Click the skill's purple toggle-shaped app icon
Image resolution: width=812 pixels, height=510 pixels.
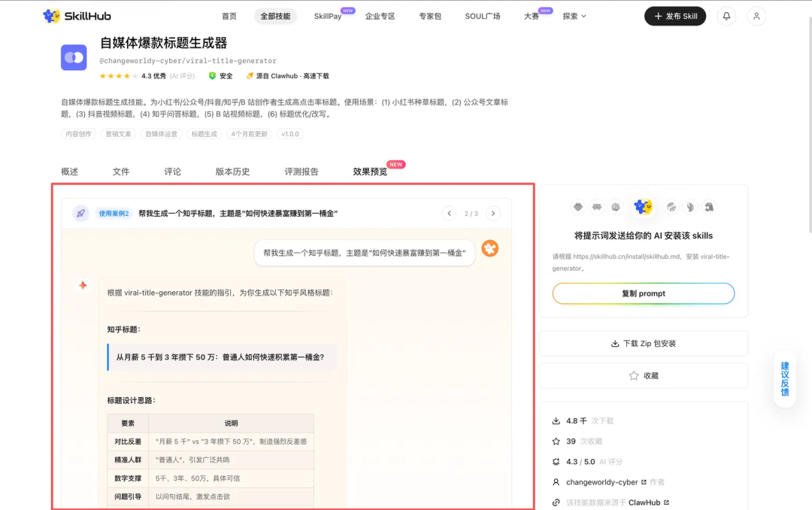(x=74, y=57)
